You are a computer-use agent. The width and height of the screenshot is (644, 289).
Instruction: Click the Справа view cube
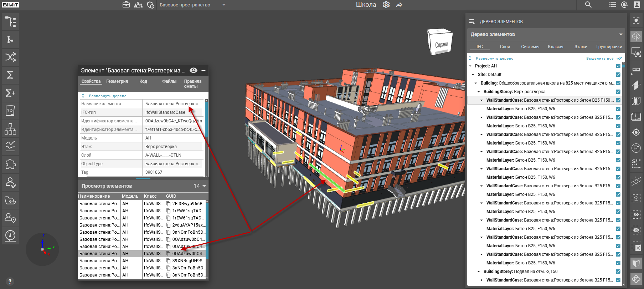(x=441, y=43)
